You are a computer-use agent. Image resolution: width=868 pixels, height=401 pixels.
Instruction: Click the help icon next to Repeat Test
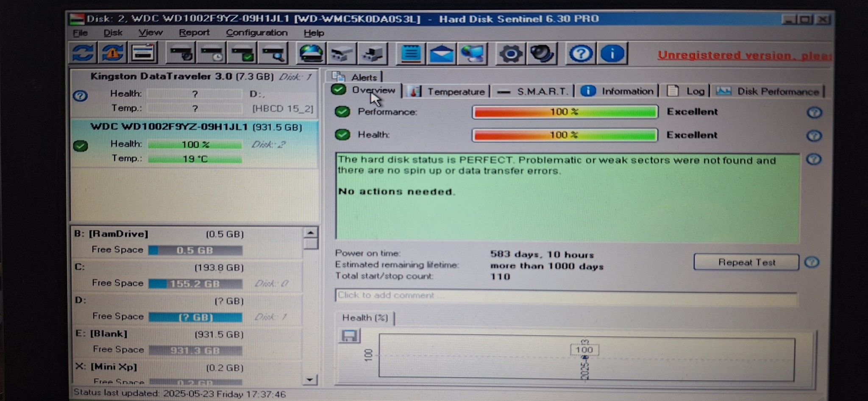pyautogui.click(x=812, y=262)
